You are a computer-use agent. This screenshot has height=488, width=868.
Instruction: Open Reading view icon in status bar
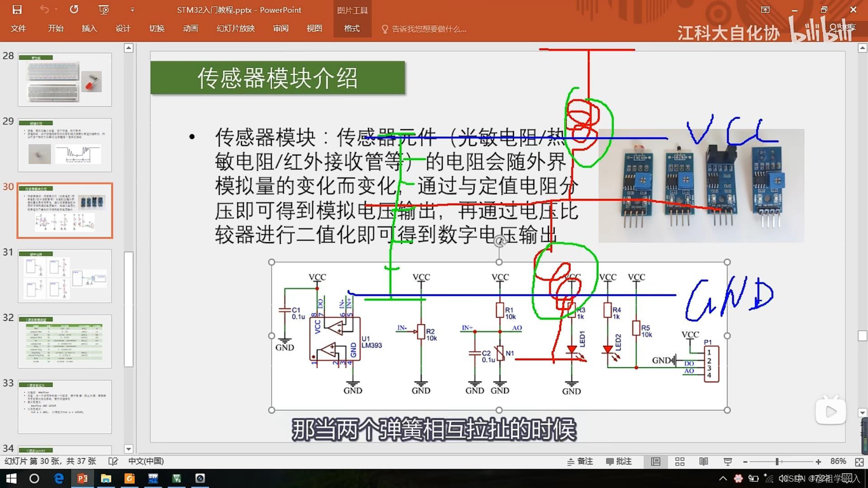(703, 461)
